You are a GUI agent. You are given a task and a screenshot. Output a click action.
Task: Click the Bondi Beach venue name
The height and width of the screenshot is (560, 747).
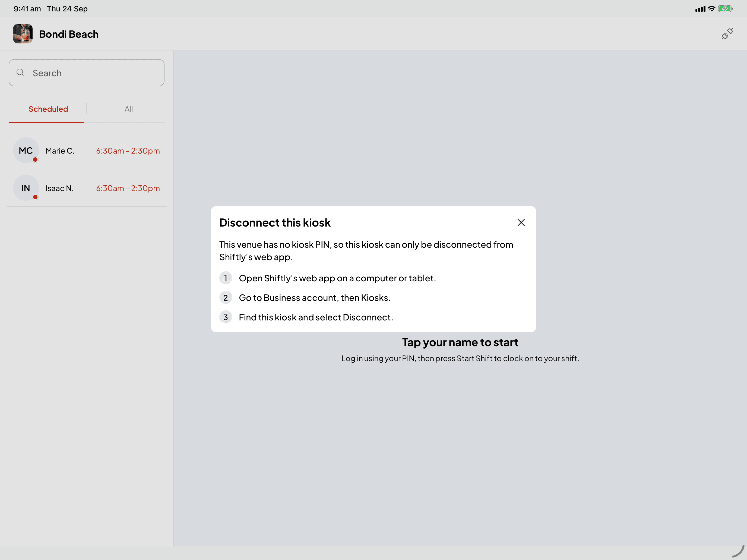(x=69, y=34)
